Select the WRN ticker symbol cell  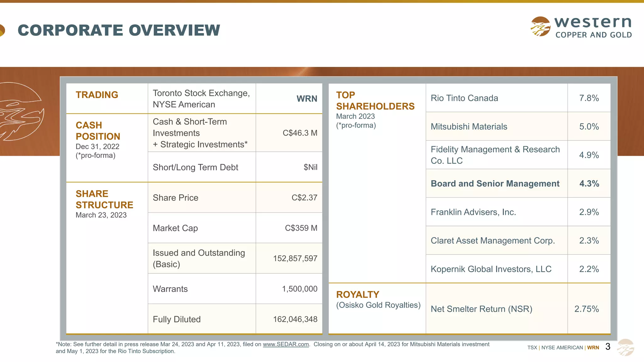(307, 99)
